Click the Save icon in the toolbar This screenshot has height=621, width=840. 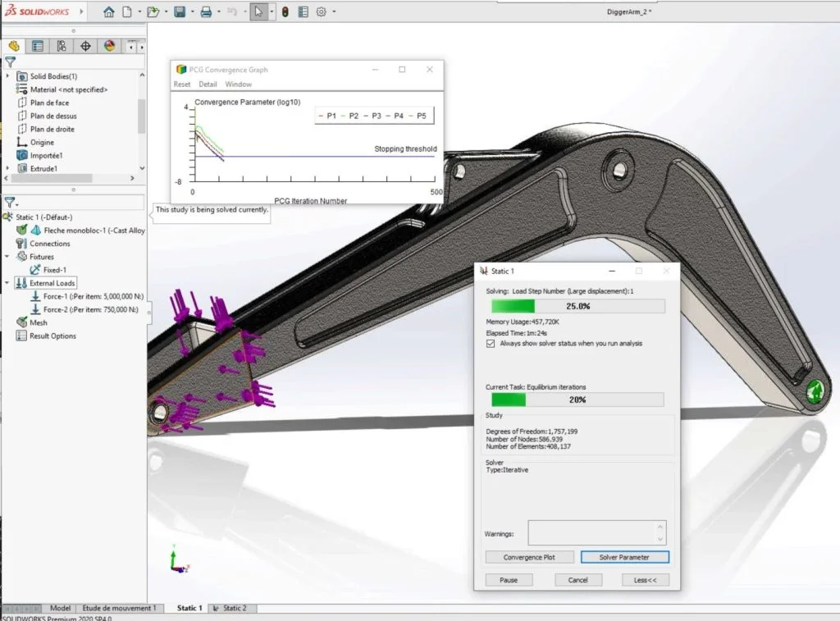coord(180,12)
